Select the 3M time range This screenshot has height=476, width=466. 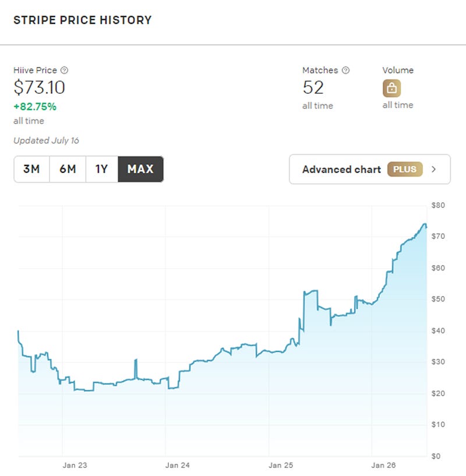[31, 169]
